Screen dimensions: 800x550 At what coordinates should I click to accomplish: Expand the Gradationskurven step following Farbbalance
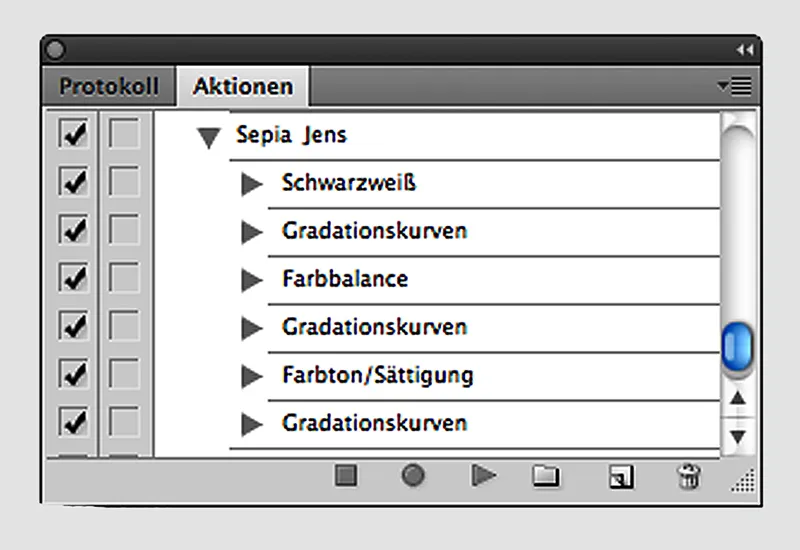click(x=252, y=328)
